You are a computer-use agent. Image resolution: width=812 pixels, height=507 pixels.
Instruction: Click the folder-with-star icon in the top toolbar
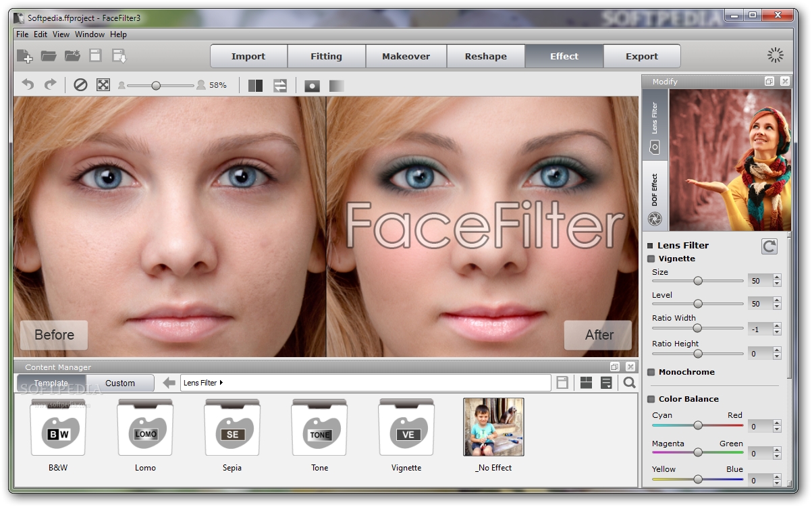tap(72, 56)
